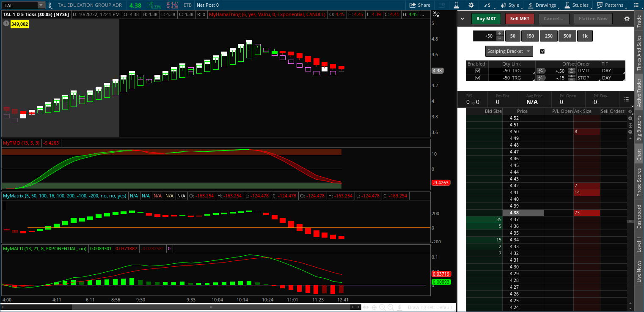This screenshot has width=644, height=312.
Task: Switch to the Times And Sales tab
Action: 639,53
